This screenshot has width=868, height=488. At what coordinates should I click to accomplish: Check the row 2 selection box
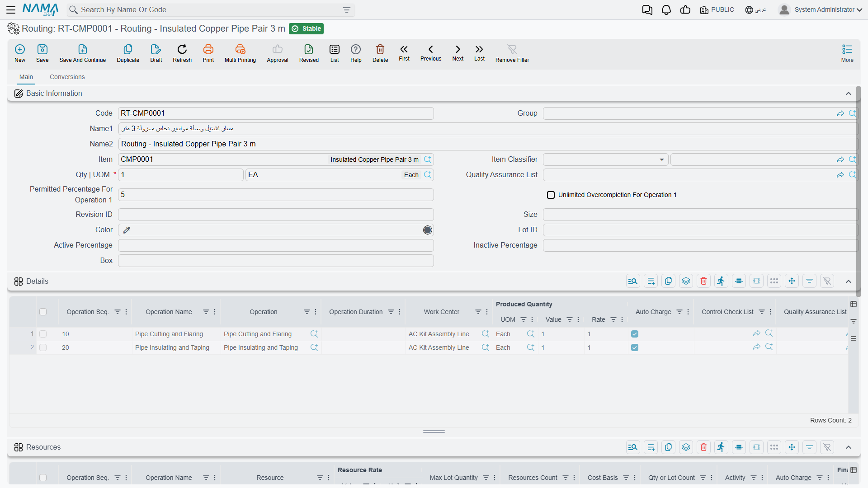(x=43, y=347)
